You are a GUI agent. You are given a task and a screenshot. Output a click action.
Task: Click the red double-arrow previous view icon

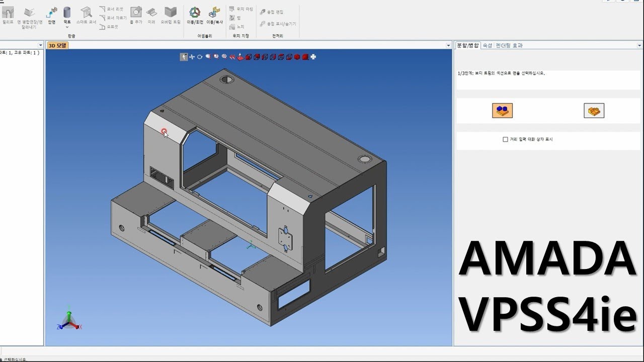232,57
